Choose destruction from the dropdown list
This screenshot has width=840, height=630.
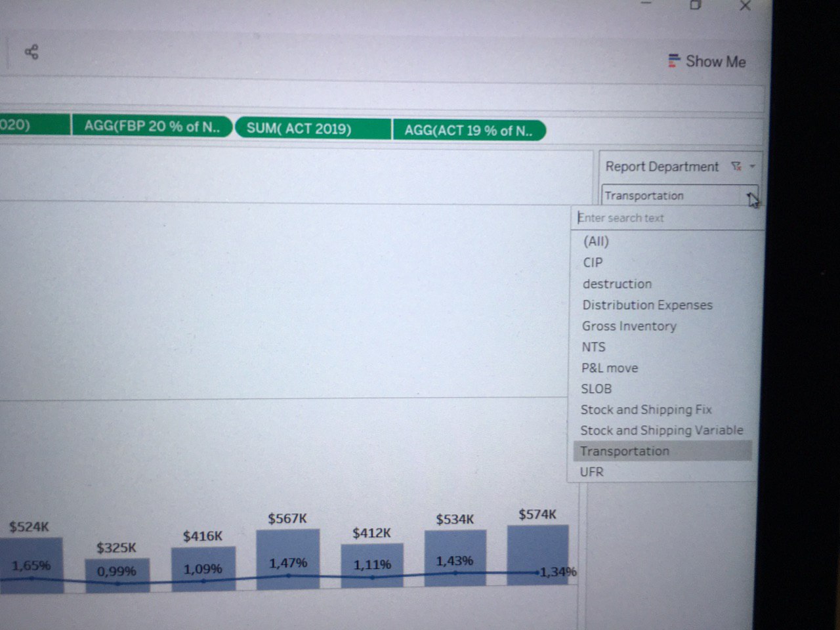617,284
